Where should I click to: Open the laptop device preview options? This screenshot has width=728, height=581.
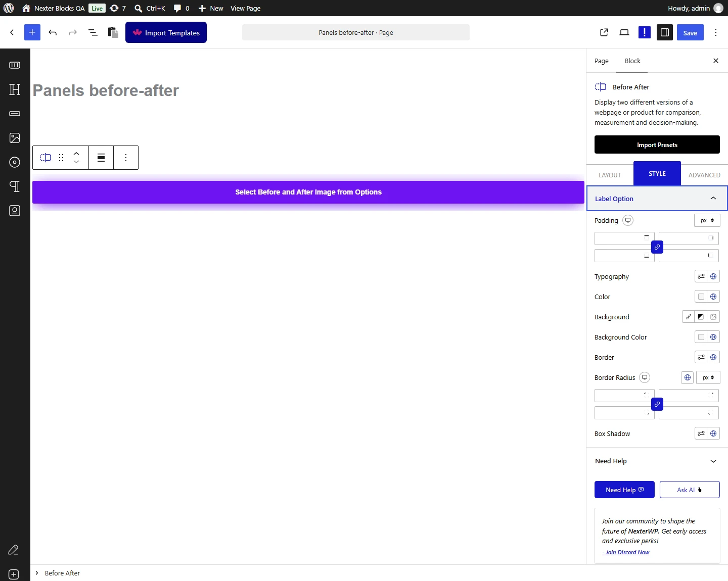click(624, 32)
